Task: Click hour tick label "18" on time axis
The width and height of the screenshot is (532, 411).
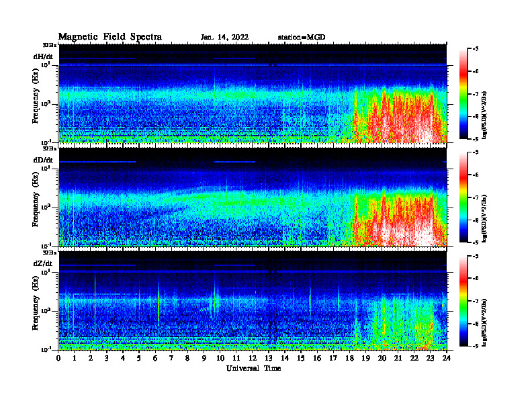Action: coord(349,359)
